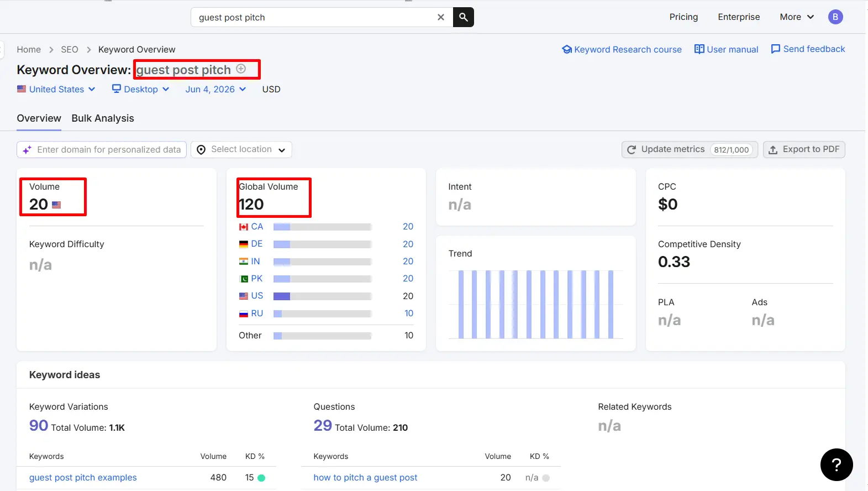Click the RU country code link
868x491 pixels.
point(257,314)
